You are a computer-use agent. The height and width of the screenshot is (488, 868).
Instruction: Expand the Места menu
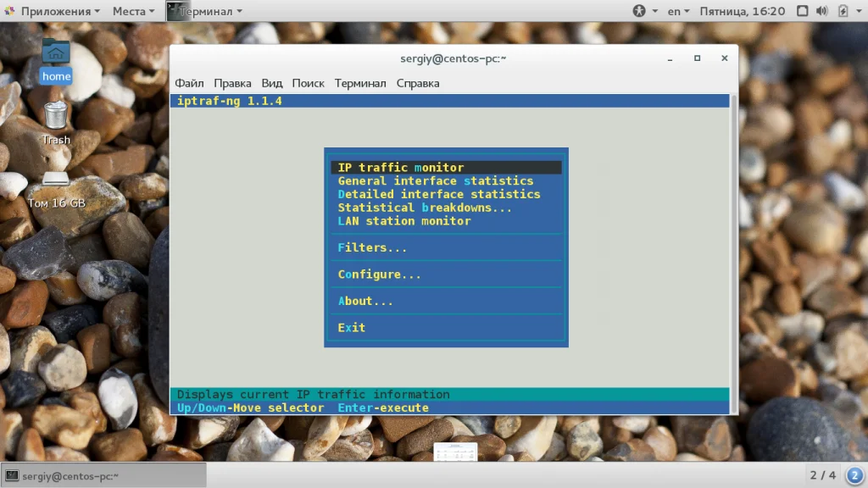pyautogui.click(x=133, y=11)
